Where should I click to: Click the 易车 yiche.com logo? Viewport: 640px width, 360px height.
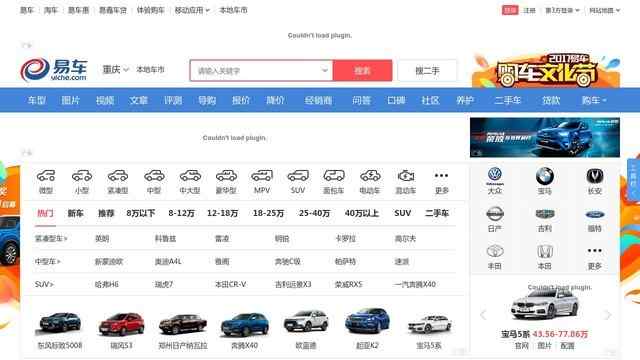coord(53,70)
